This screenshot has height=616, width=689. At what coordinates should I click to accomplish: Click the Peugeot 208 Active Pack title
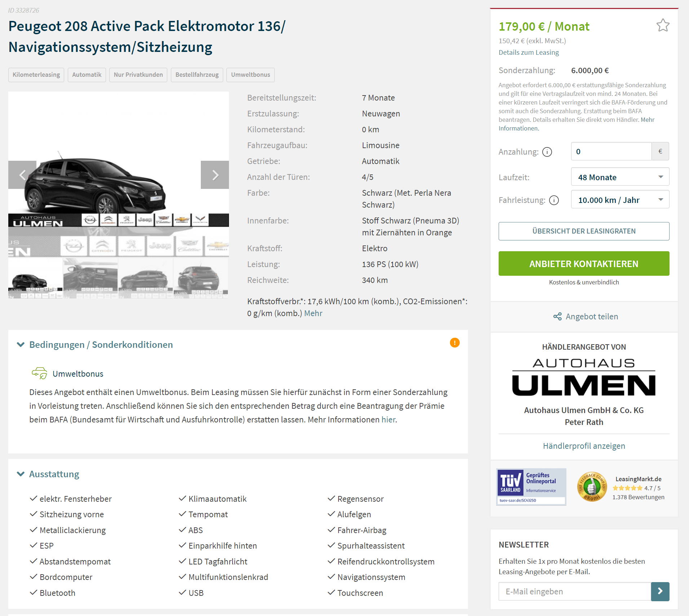pyautogui.click(x=147, y=36)
